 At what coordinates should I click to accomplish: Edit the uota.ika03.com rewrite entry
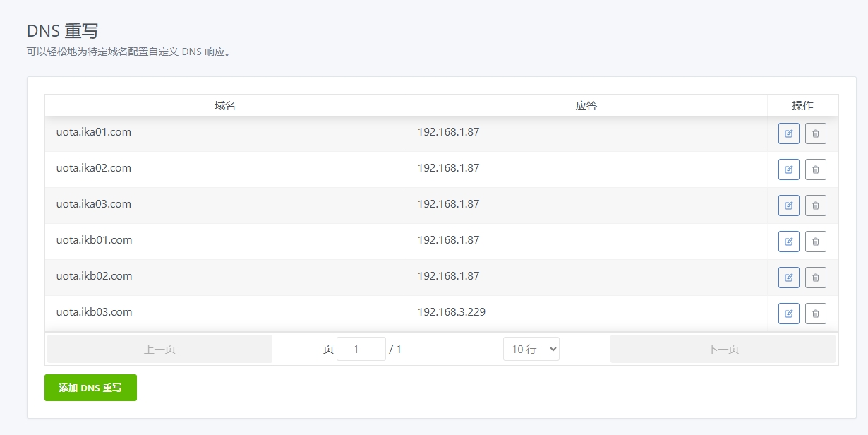[788, 205]
